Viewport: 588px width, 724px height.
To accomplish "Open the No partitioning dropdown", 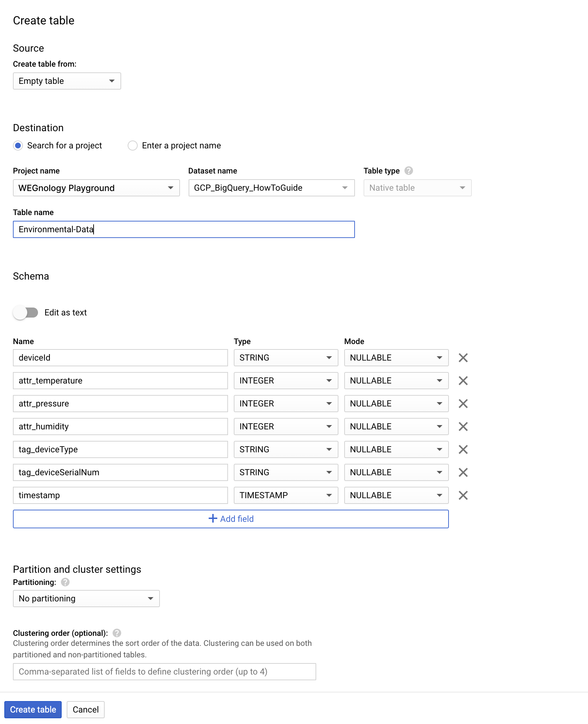I will coord(86,599).
